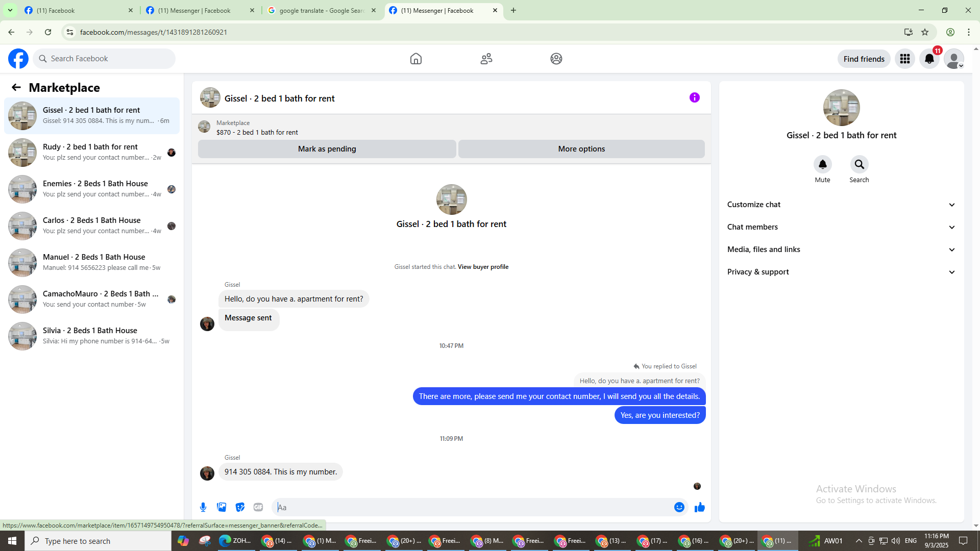Expand Media, files and links section
The width and height of the screenshot is (980, 551).
pyautogui.click(x=842, y=249)
